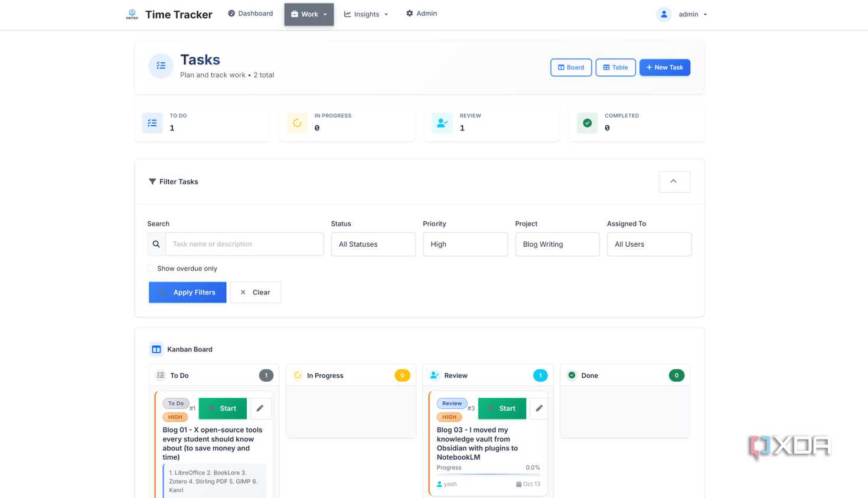Click the To Do column list icon
The height and width of the screenshot is (498, 868).
click(x=161, y=375)
